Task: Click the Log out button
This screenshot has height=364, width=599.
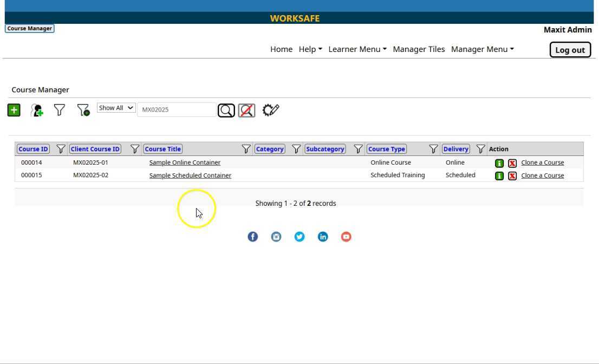Action: (570, 50)
